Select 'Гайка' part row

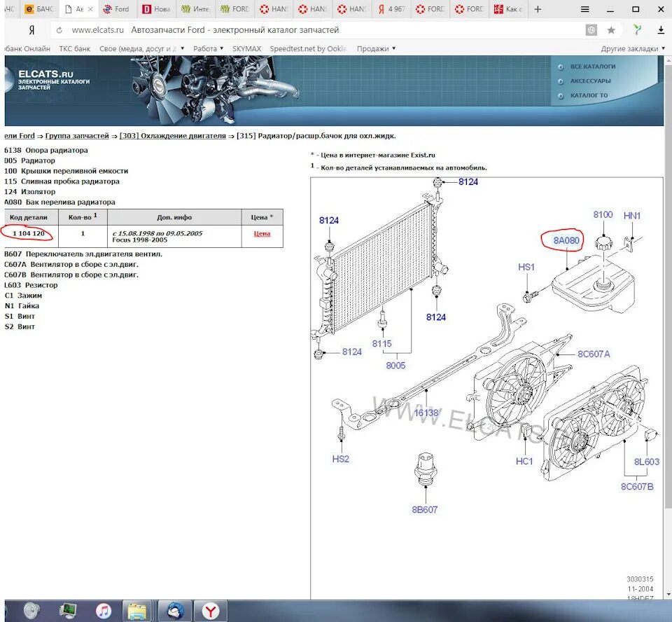[x=22, y=305]
